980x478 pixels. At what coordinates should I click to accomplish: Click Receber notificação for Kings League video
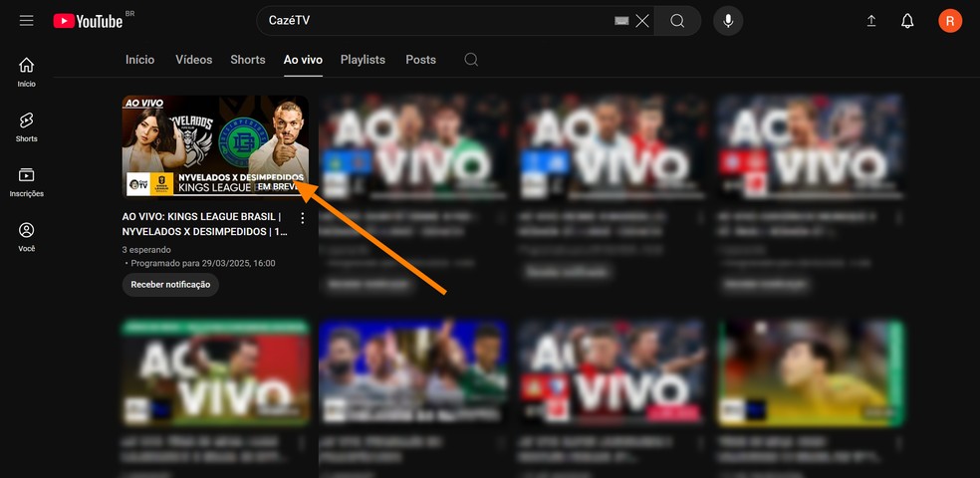click(170, 284)
